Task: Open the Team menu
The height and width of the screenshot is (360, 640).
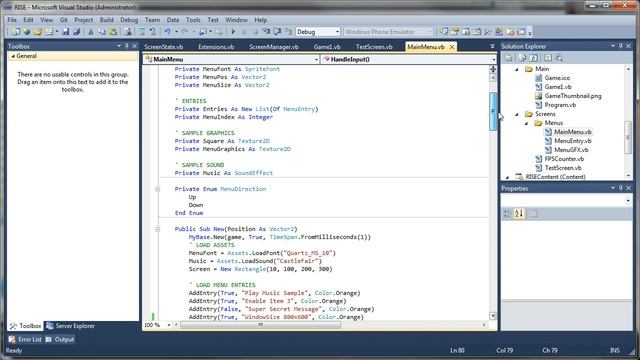Action: (x=152, y=20)
